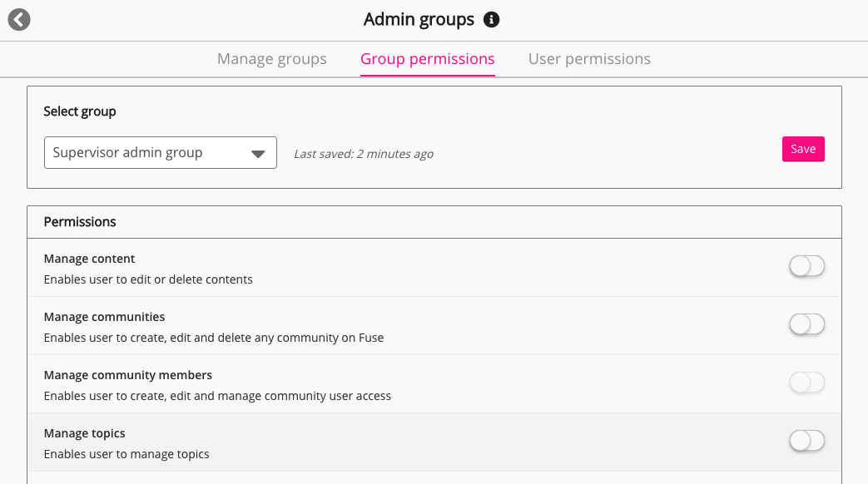Click the back arrow icon
The image size is (868, 484).
click(19, 20)
